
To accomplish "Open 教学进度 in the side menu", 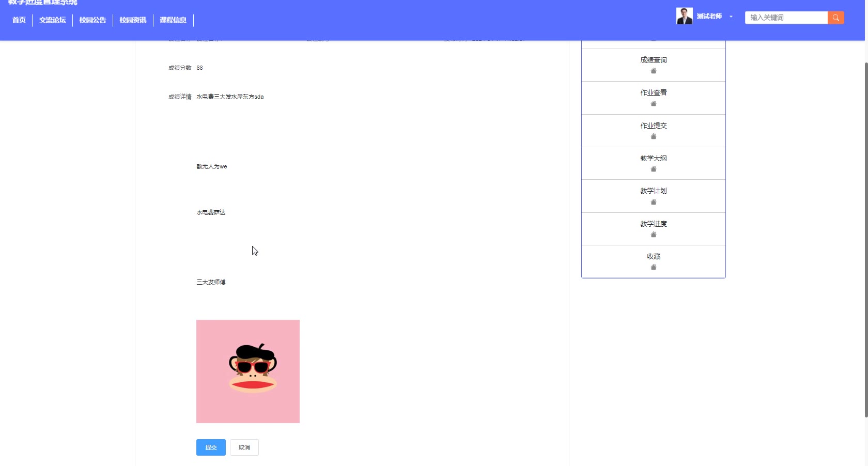I will pos(654,224).
